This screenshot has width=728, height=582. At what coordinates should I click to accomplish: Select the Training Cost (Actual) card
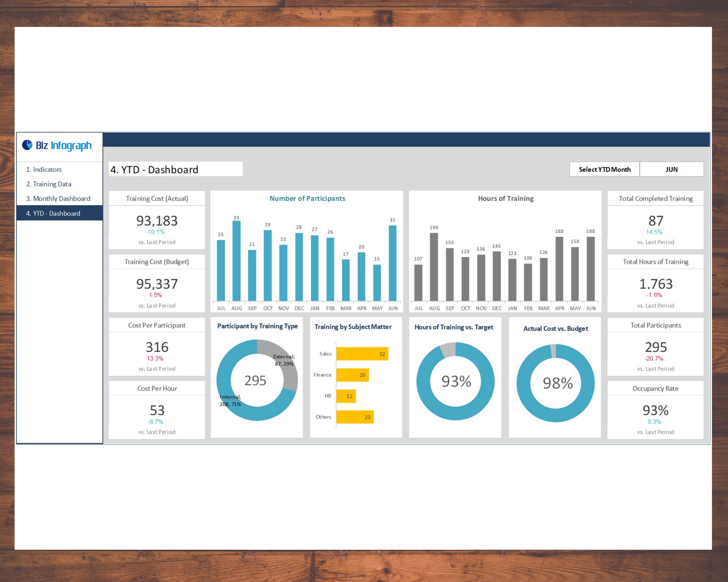tap(157, 221)
